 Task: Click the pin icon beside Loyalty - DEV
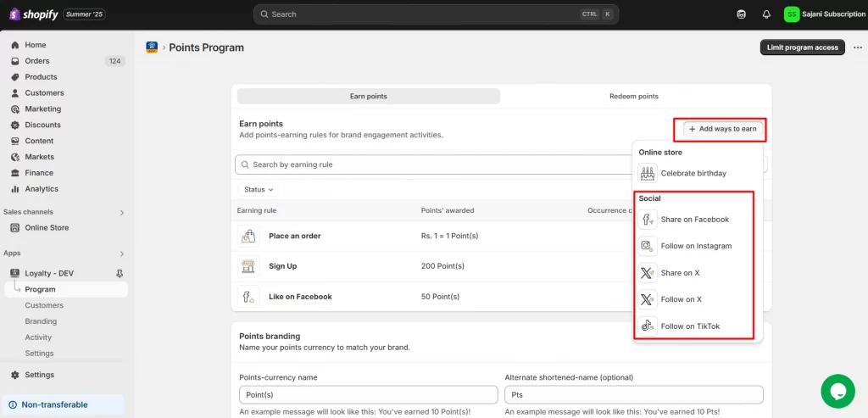[119, 274]
